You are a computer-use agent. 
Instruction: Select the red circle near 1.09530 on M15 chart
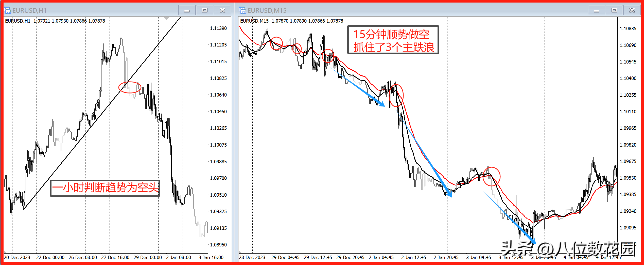(491, 176)
